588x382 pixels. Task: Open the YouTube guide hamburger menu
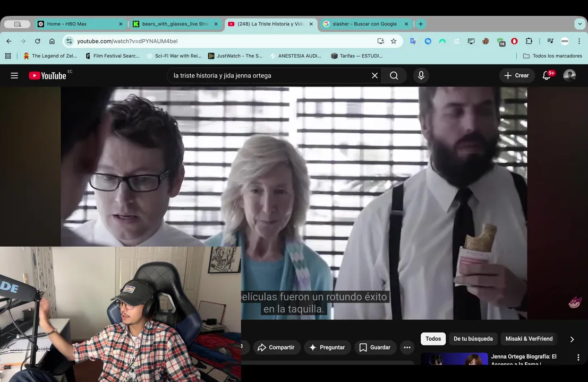(x=14, y=76)
